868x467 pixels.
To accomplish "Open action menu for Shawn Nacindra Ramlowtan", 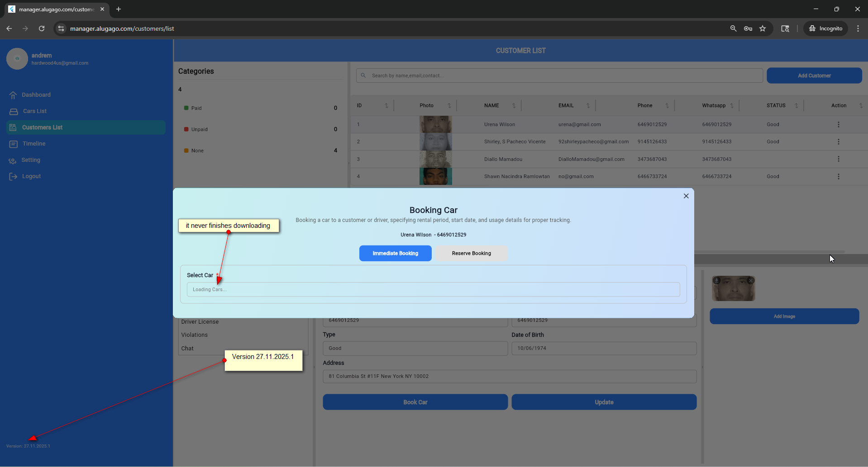I will 838,176.
